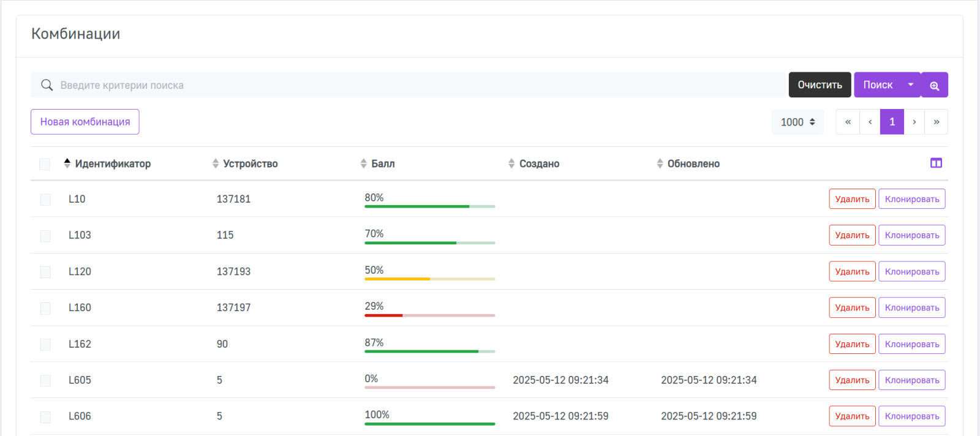Delete the L103 combination
The width and height of the screenshot is (980, 436).
(852, 235)
